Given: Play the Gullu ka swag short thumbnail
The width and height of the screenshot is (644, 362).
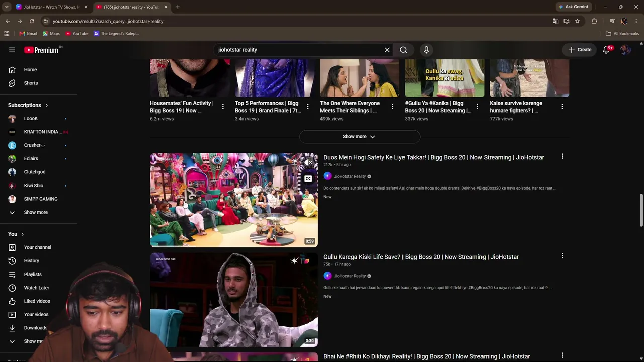Looking at the screenshot, I should [445, 78].
